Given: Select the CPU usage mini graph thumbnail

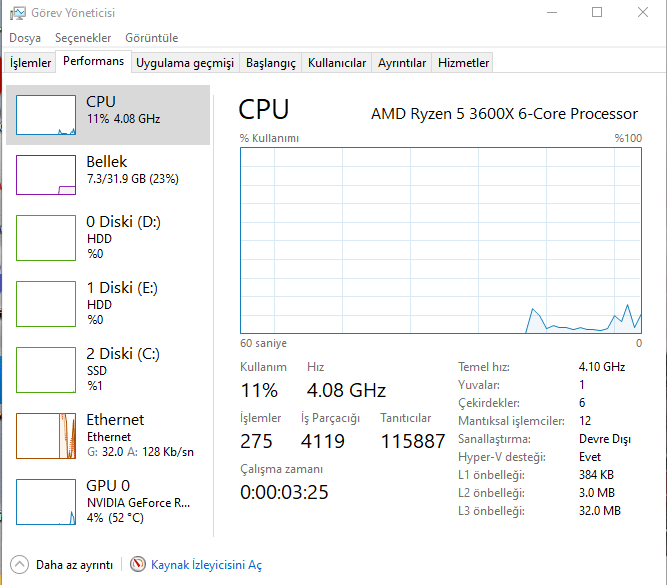Looking at the screenshot, I should point(46,116).
